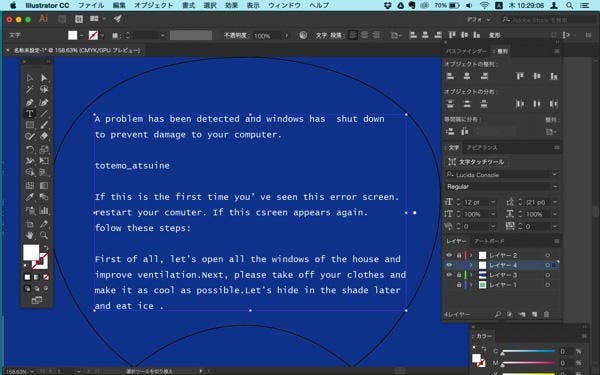Open the stroke color dropdown in control bar
This screenshot has width=600, height=375.
(102, 35)
